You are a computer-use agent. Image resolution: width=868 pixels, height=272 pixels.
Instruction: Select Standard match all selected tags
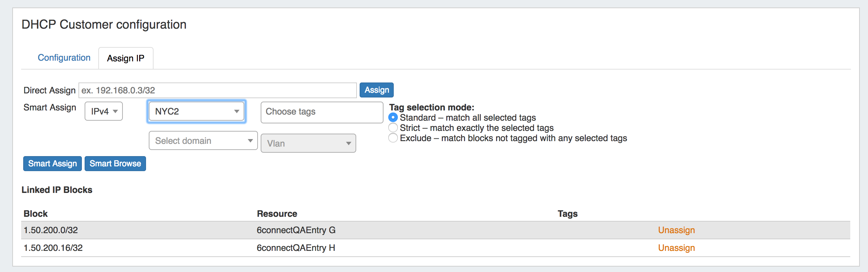(x=393, y=118)
